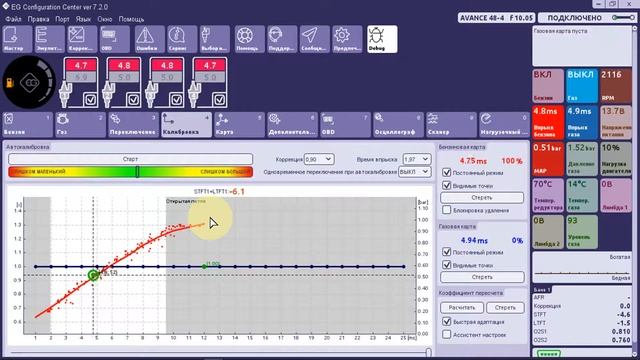Screen dimensions: 640x360
Task: Click the right panel vertical scrollbar
Action: [635, 190]
